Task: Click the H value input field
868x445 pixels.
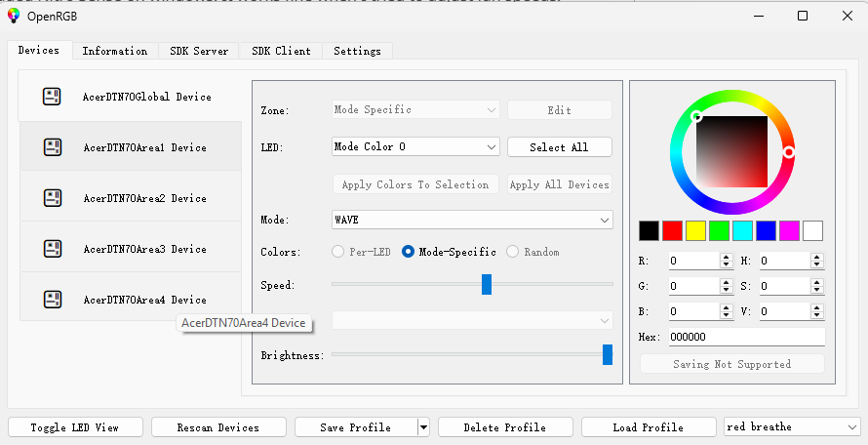Action: pos(785,261)
